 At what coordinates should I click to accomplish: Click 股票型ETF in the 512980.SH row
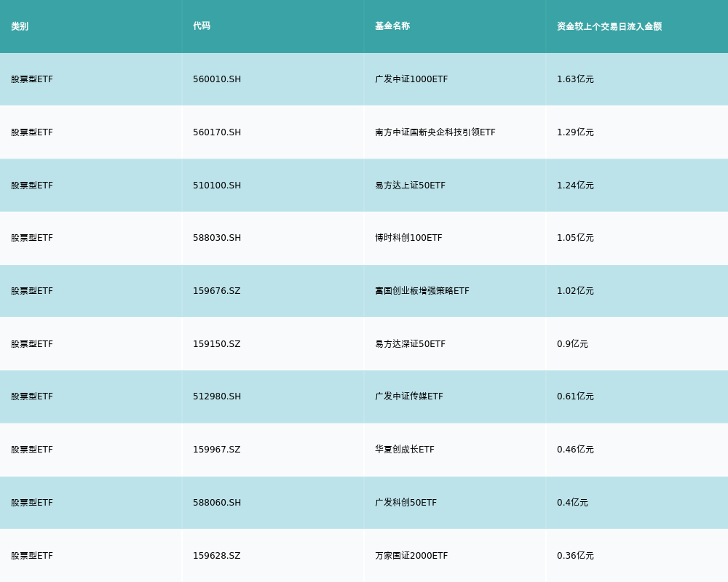coord(32,396)
